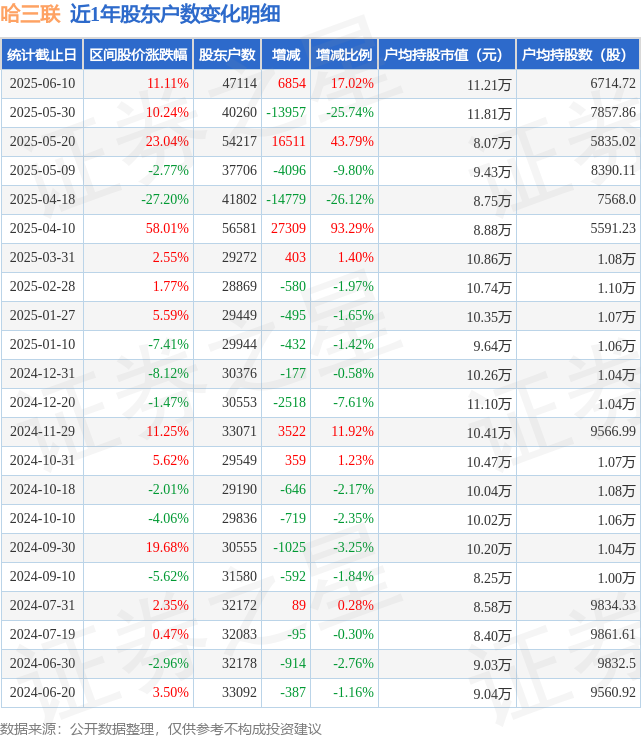Screen dimensions: 641x738
Task: Select the date cell 2024-10-18
Action: [42, 489]
